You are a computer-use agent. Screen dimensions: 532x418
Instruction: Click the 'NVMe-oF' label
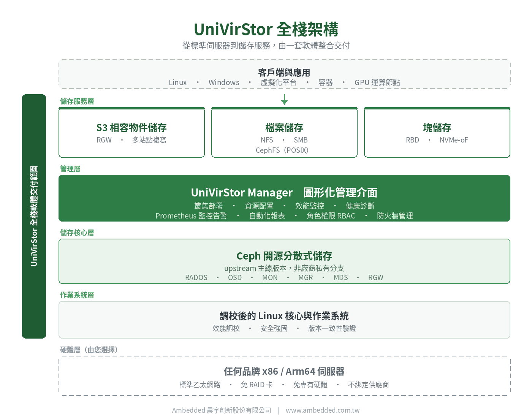tap(454, 140)
